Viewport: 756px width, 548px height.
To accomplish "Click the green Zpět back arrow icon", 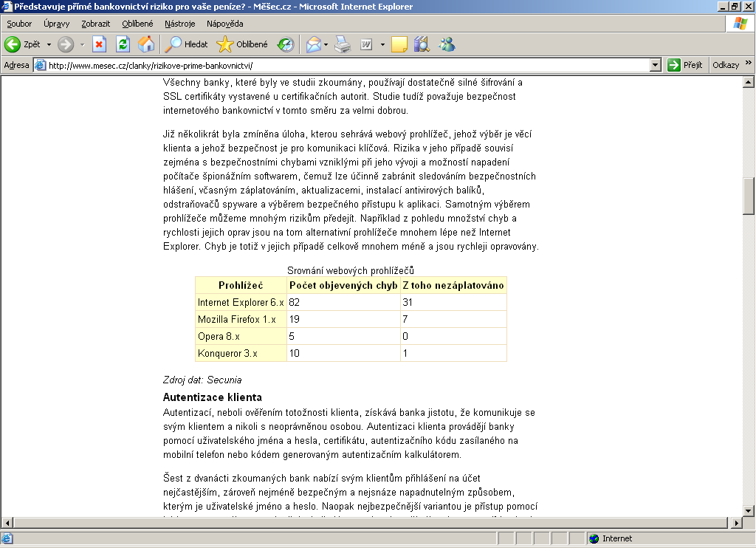I will coord(12,44).
